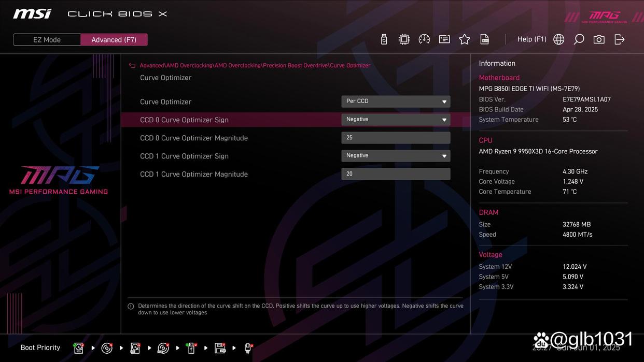The height and width of the screenshot is (362, 644).
Task: Open the CPU chip information icon
Action: [x=404, y=39]
